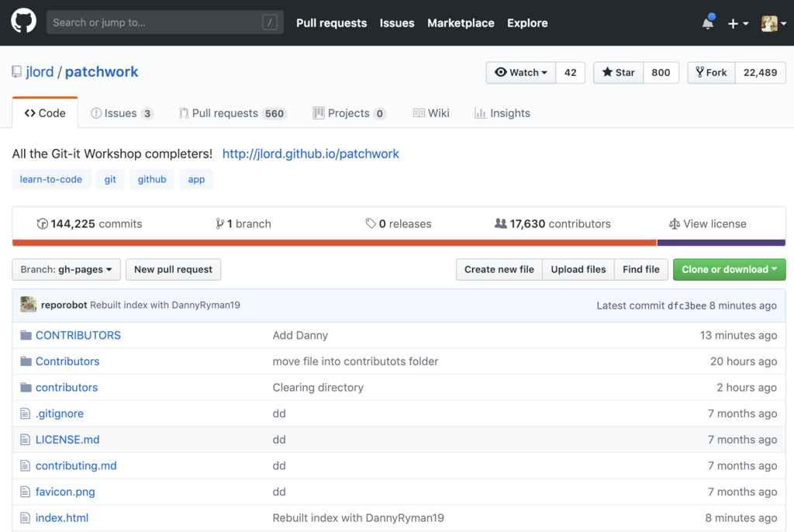The width and height of the screenshot is (794, 532).
Task: View the 17,630 contributors page
Action: 552,223
